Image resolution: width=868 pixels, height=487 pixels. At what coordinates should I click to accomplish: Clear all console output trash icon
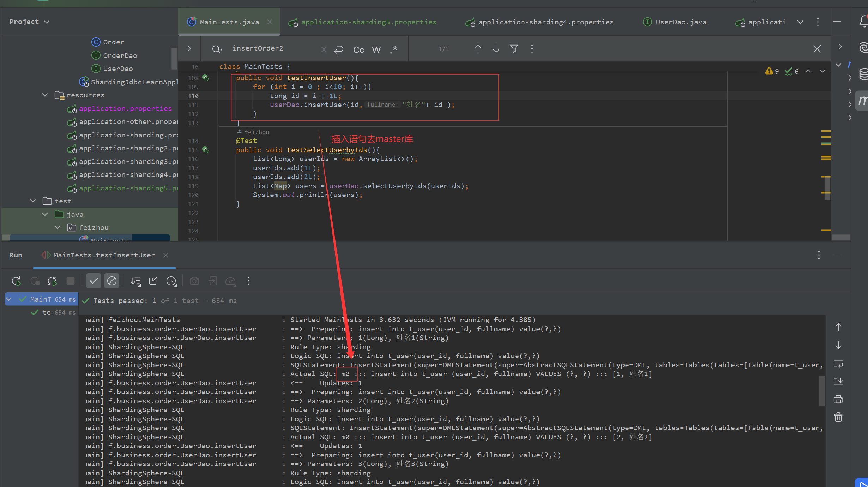[x=838, y=417]
